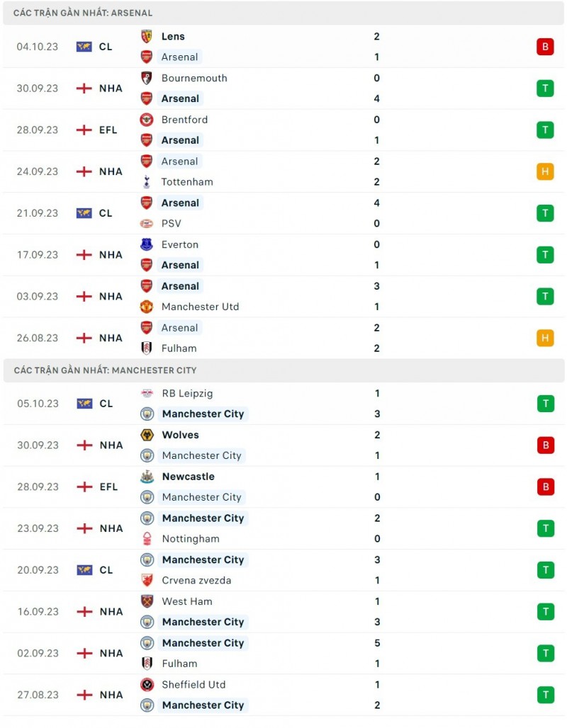Click red B badge on Lens match

pyautogui.click(x=545, y=47)
